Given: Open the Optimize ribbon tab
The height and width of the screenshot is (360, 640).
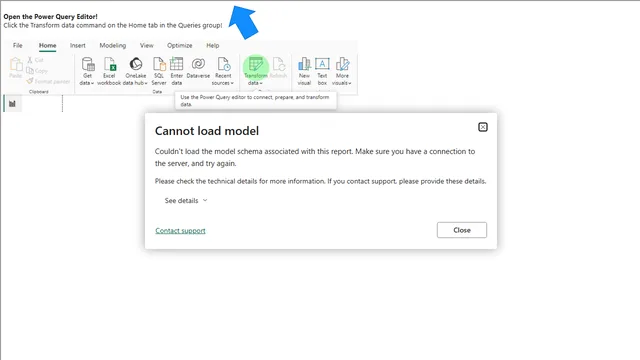Looking at the screenshot, I should [x=180, y=45].
